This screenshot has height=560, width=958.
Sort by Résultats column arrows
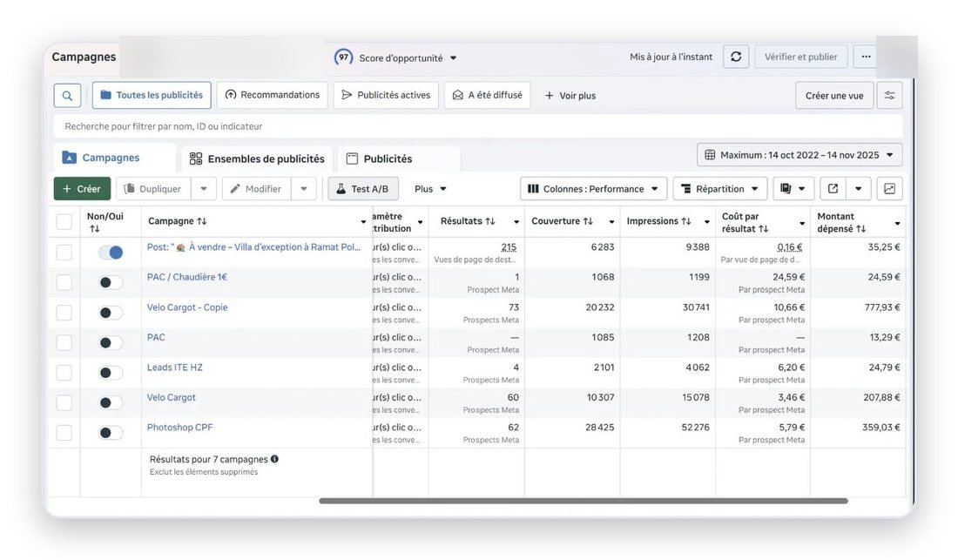[490, 221]
